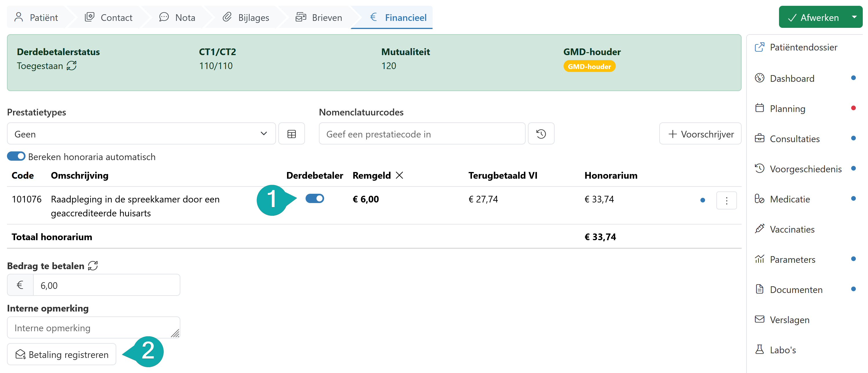Screen dimensions: 868x373
Task: Click the Betaling registreren button
Action: pos(62,354)
